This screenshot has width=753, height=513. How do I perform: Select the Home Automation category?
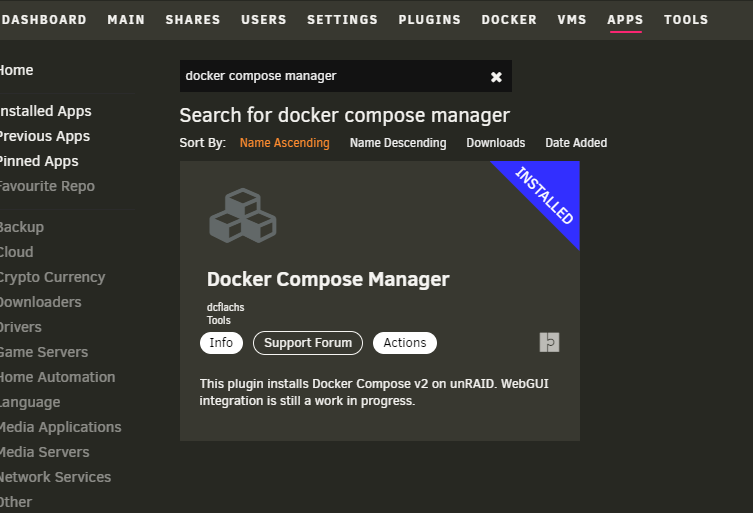(x=56, y=377)
